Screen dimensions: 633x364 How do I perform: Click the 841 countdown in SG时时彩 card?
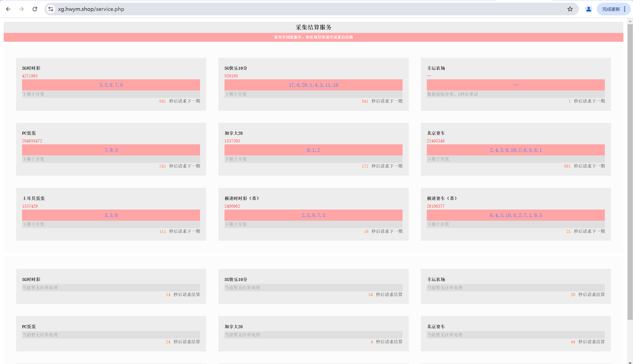pyautogui.click(x=162, y=101)
